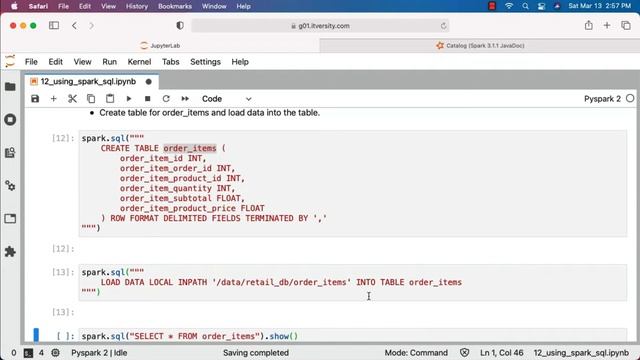The width and height of the screenshot is (640, 360).
Task: Open JupyterLab Help menu
Action: 240,62
